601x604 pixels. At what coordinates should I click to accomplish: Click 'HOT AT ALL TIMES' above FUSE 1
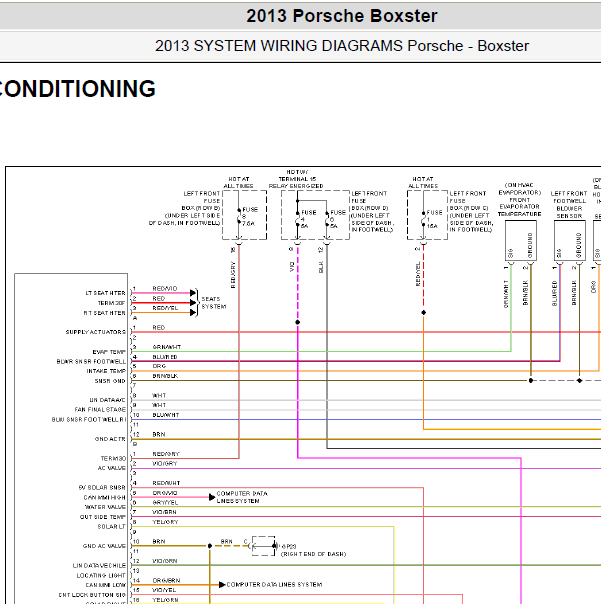point(423,183)
